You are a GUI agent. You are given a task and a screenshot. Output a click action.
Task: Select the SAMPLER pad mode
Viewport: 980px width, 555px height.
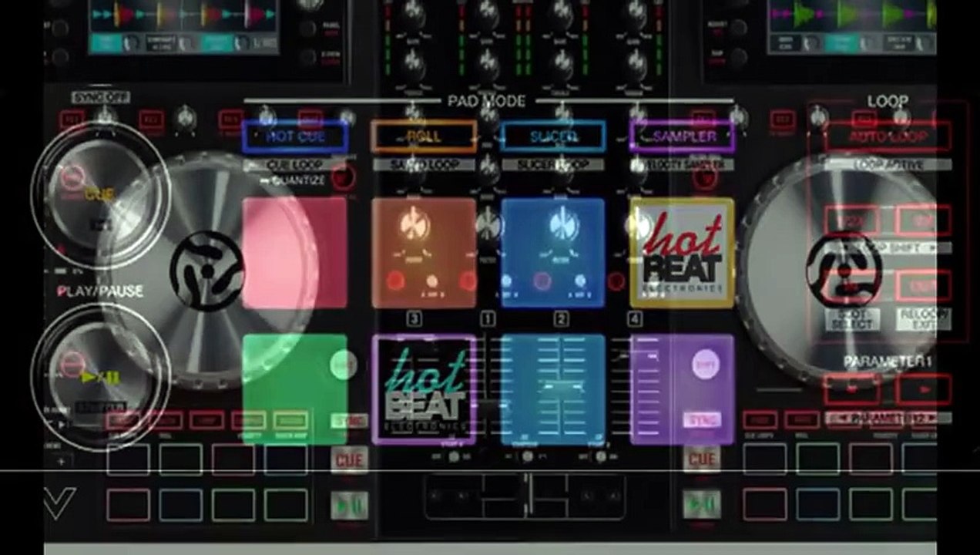(x=683, y=136)
